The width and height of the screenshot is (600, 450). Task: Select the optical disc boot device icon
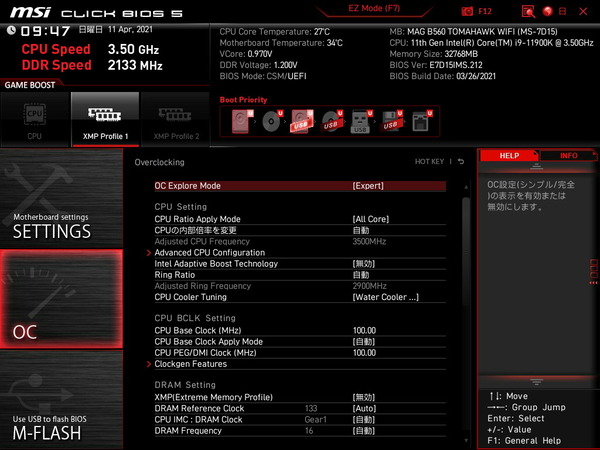272,121
